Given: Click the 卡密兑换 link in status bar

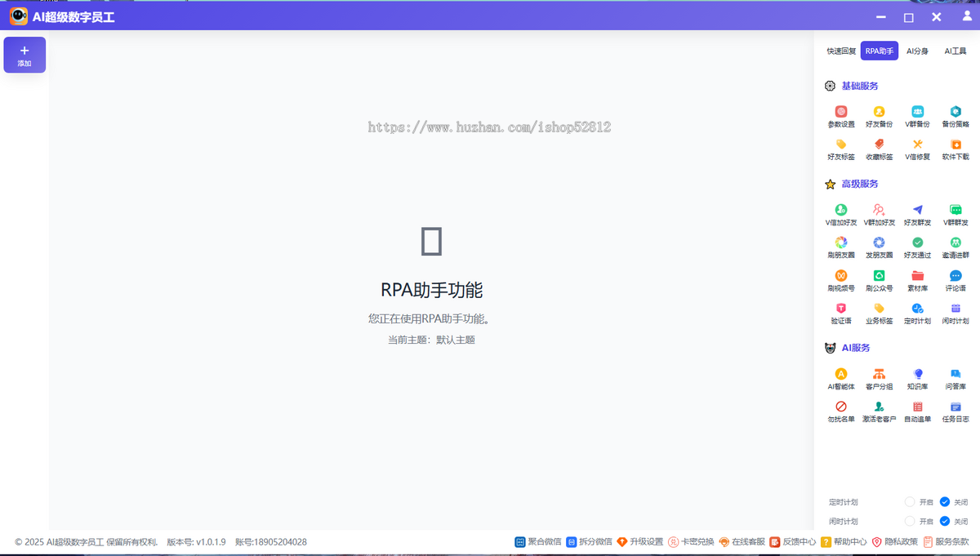Looking at the screenshot, I should click(694, 541).
